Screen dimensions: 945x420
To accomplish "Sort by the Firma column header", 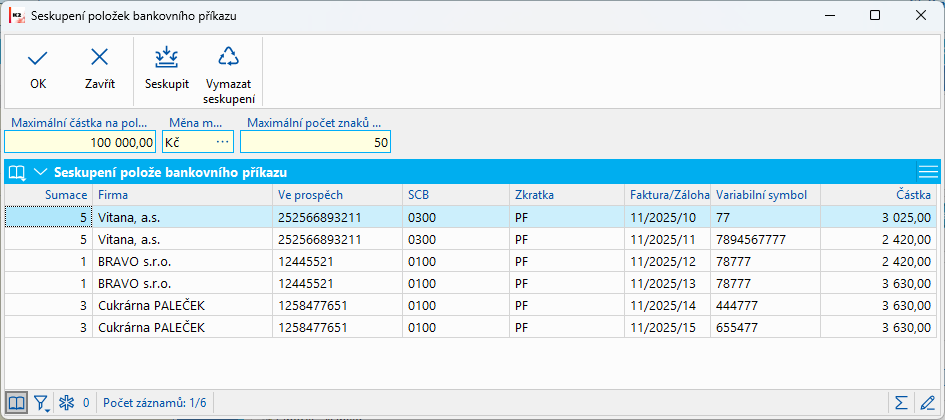I will point(182,195).
